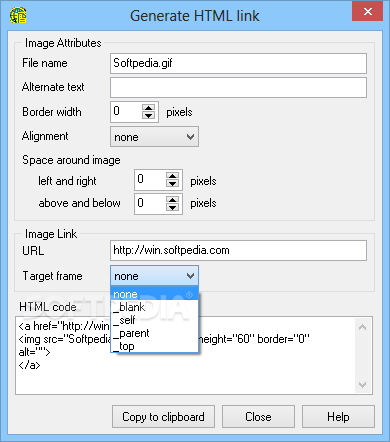This screenshot has width=390, height=442.
Task: Increase left and right spacing value
Action: 172,176
